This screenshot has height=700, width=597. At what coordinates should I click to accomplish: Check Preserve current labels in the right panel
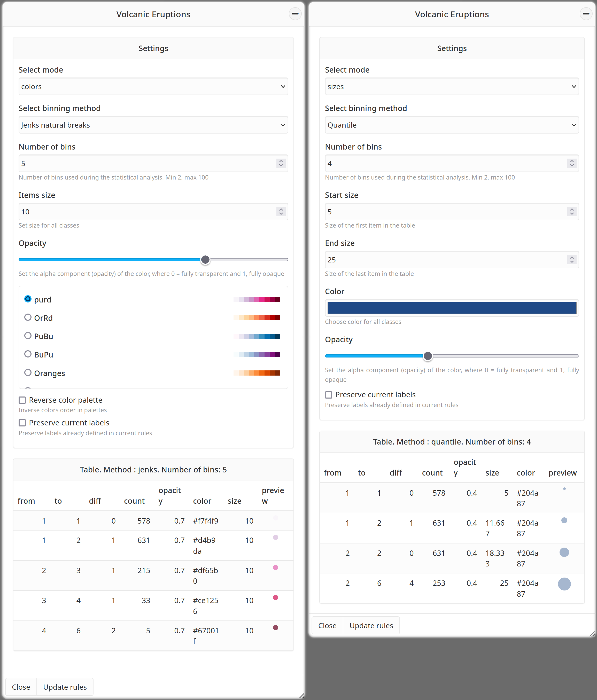[x=329, y=395]
